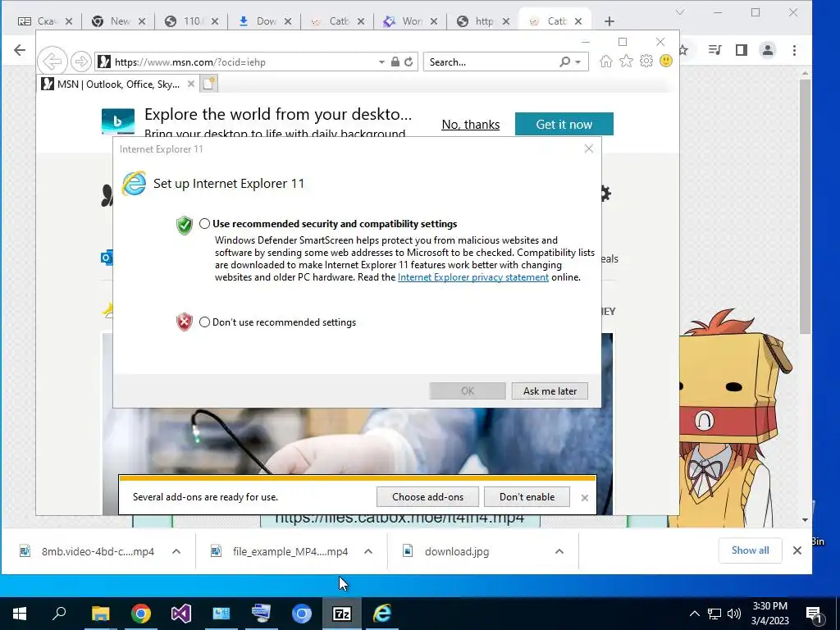
Task: Open Visual Studio from the taskbar
Action: tap(181, 614)
